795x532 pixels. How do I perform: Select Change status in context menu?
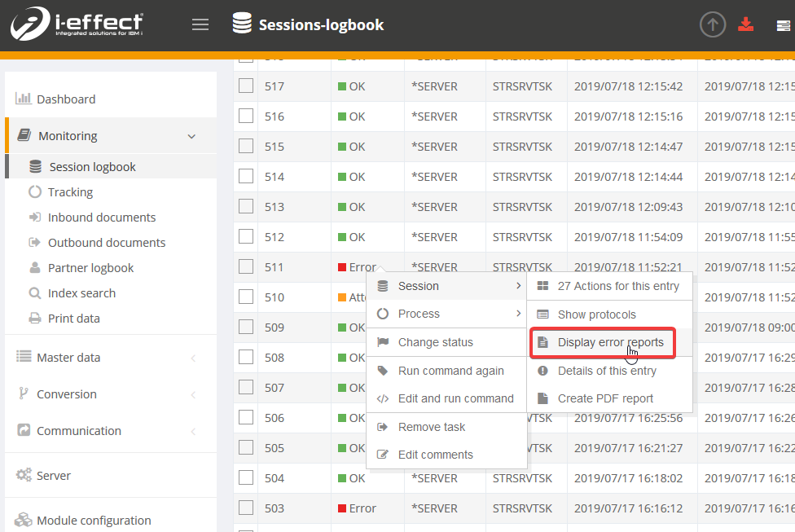click(435, 342)
